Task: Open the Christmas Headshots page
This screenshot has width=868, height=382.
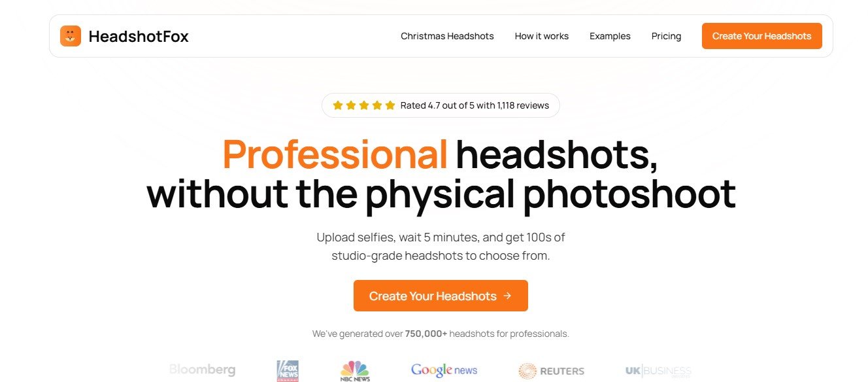Action: coord(447,36)
